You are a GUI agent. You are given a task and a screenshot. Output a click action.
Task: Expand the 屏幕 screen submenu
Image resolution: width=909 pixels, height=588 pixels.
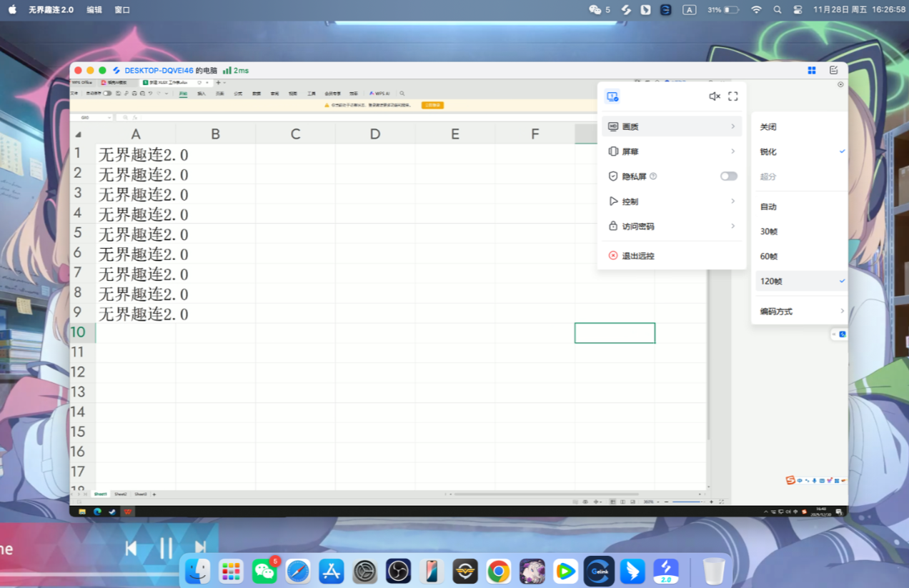point(672,151)
